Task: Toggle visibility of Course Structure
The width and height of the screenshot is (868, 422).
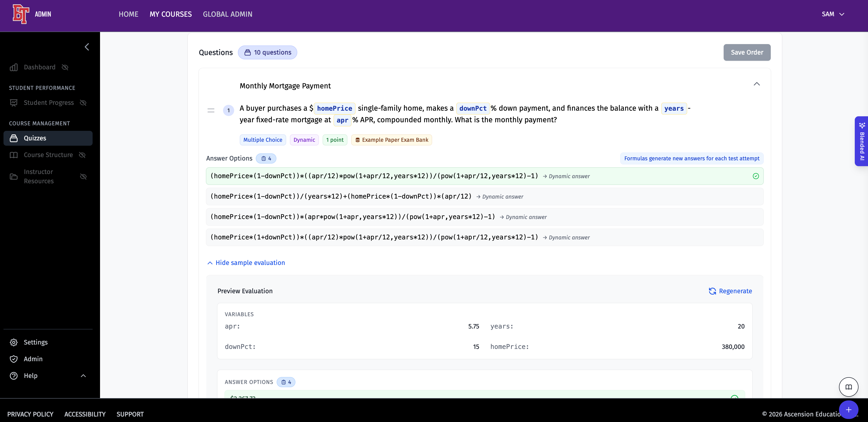Action: click(x=82, y=155)
